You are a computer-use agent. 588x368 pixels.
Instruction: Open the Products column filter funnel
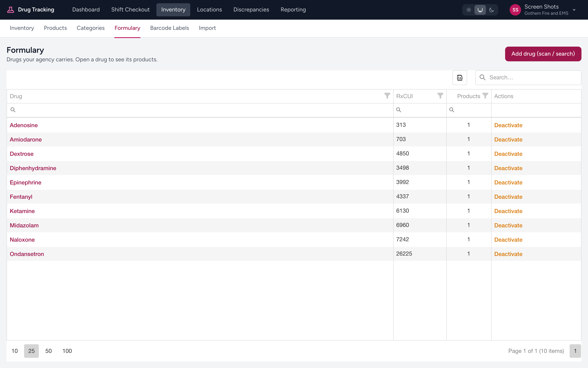pos(485,96)
